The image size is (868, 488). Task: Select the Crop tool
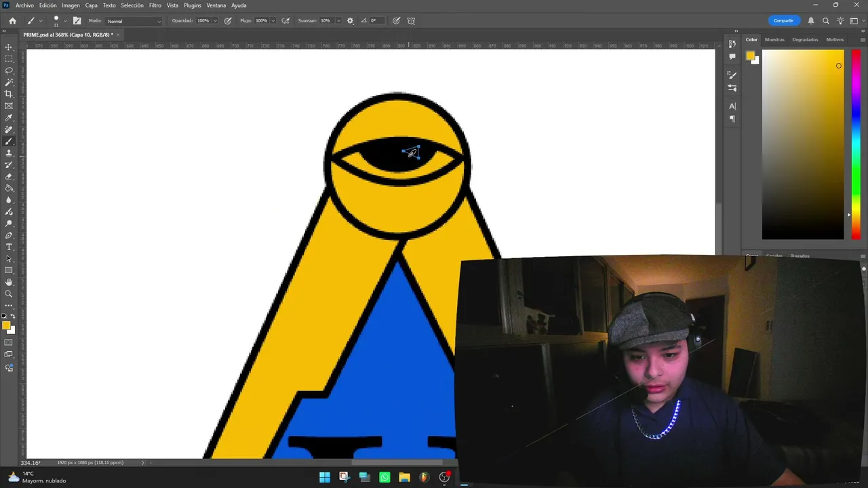tap(9, 94)
